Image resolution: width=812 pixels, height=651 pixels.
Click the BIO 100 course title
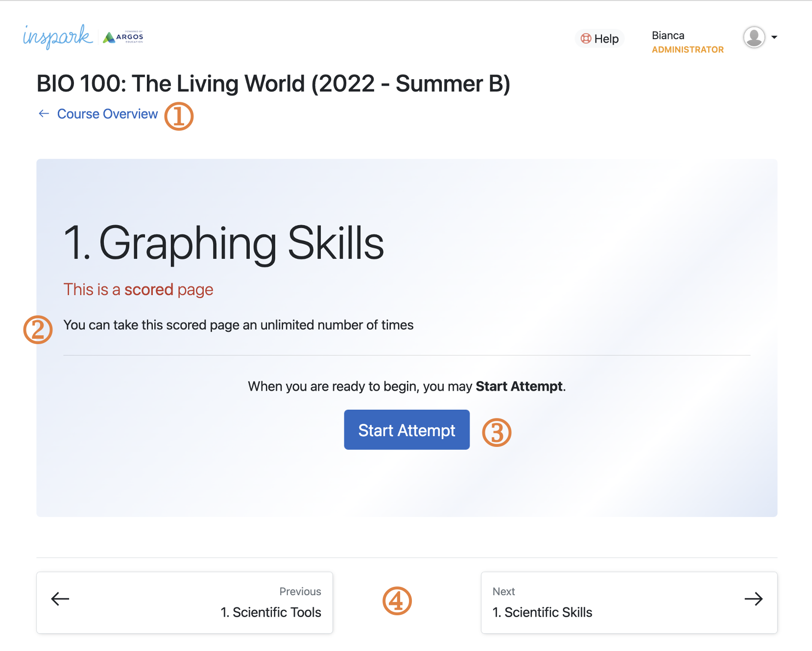click(273, 83)
